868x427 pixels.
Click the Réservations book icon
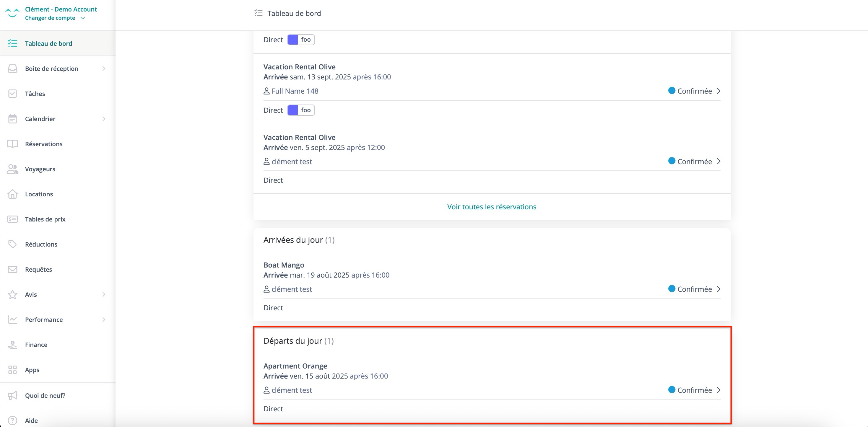(x=12, y=144)
